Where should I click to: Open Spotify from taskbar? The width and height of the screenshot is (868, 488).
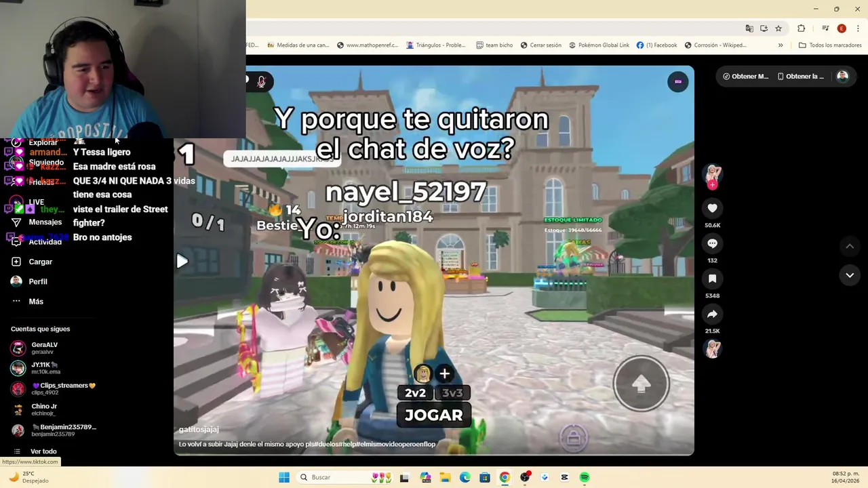coord(585,477)
